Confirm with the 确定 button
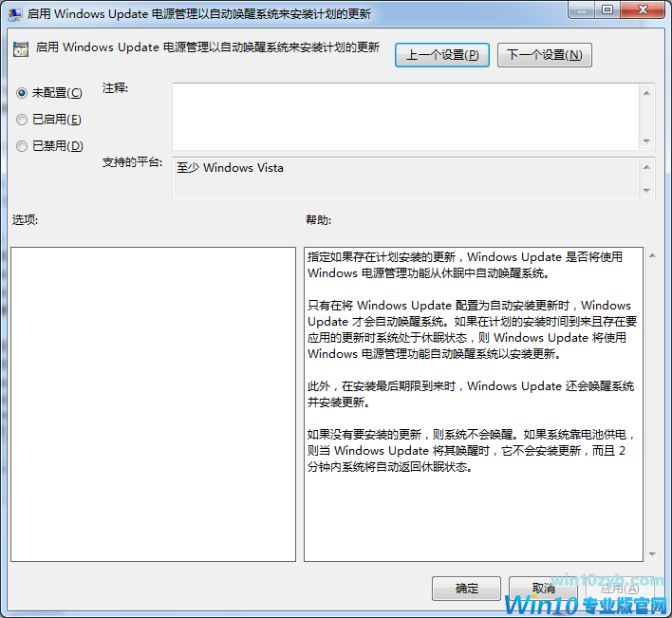The image size is (672, 618). [466, 589]
